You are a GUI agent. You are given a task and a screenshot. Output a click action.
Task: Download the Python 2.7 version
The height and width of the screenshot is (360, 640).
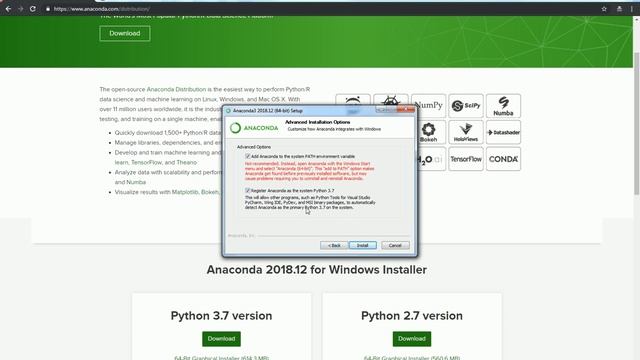(x=412, y=339)
